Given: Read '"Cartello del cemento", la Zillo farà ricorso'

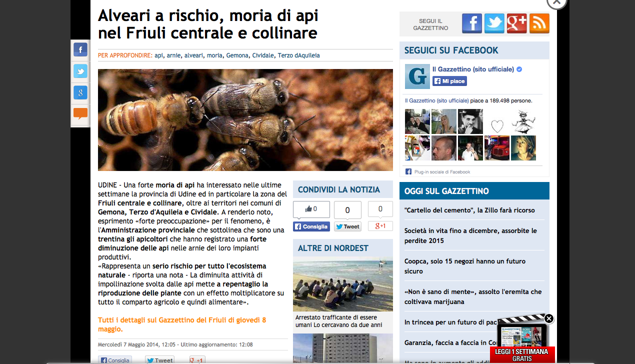Looking at the screenshot, I should (x=469, y=210).
